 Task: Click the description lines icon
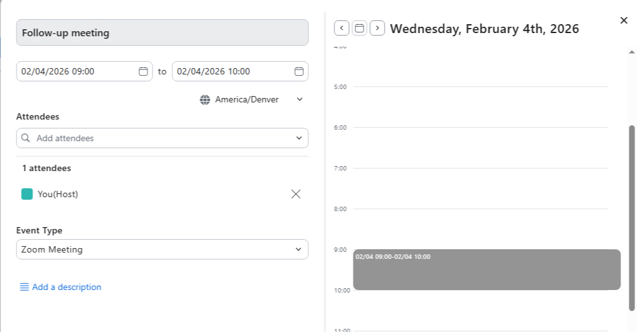[24, 287]
